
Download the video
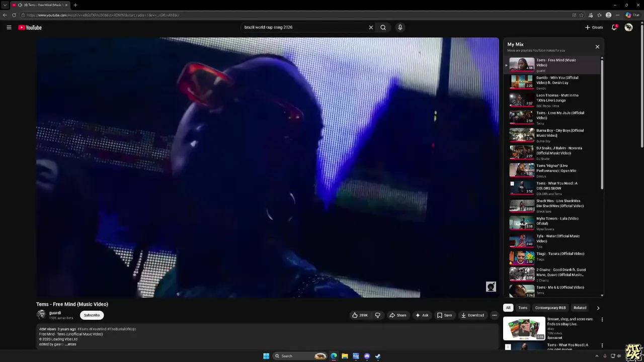(472, 315)
